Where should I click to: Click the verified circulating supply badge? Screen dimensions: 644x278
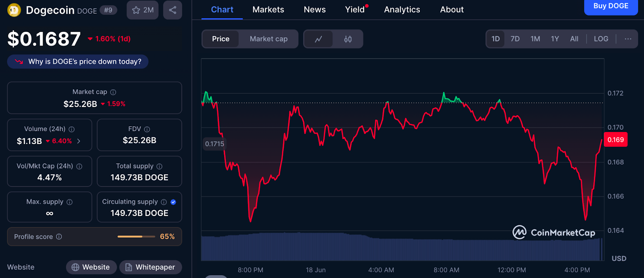pyautogui.click(x=173, y=202)
